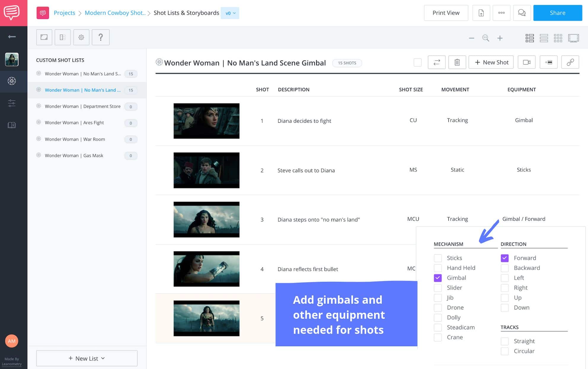Select Wonder Woman | Gas Mask list

87,155
